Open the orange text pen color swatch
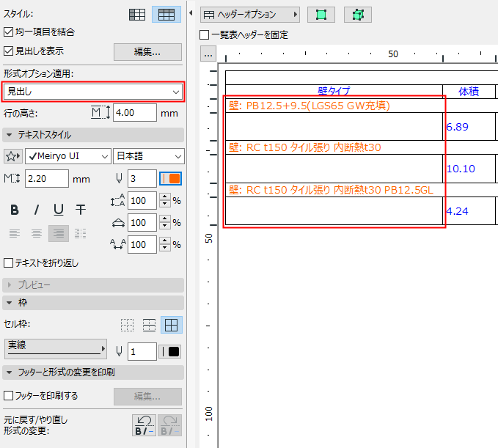The image size is (498, 448). click(171, 178)
